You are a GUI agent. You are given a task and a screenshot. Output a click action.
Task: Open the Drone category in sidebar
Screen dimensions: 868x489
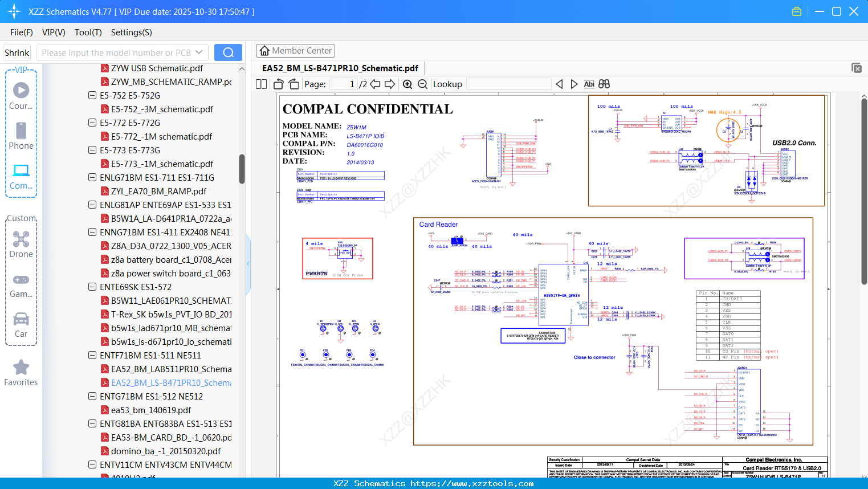pos(21,244)
